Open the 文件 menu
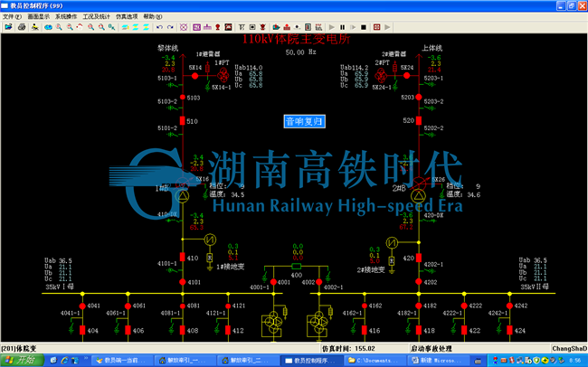Image resolution: width=588 pixels, height=367 pixels. point(12,16)
